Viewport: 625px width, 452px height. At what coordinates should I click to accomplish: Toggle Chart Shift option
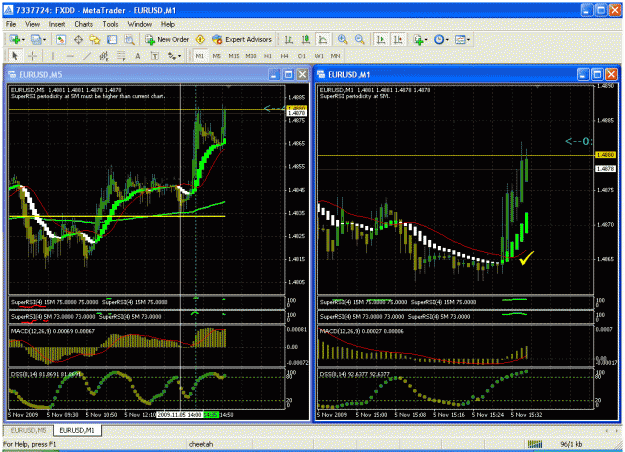coord(398,39)
